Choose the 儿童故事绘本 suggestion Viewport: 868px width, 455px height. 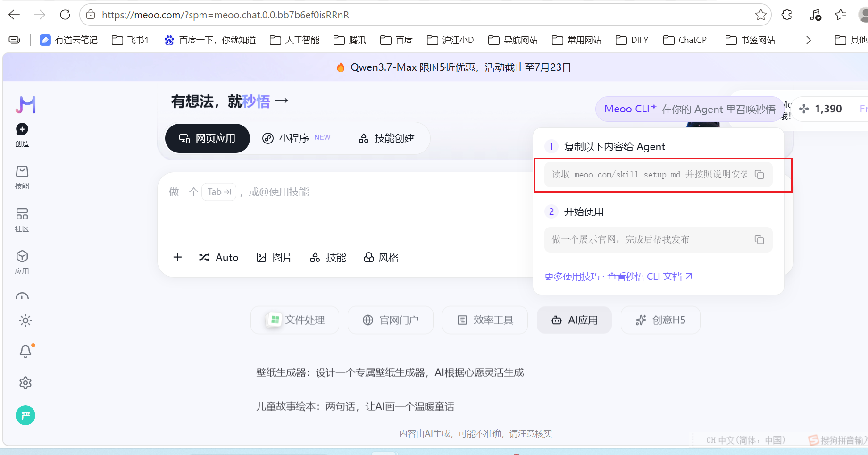pos(355,406)
